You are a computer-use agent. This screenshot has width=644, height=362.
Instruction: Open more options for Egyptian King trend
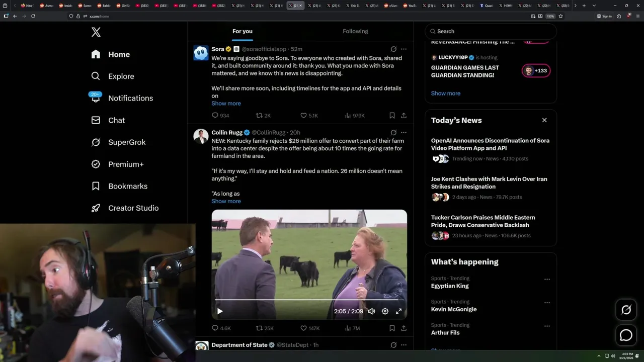(x=547, y=280)
